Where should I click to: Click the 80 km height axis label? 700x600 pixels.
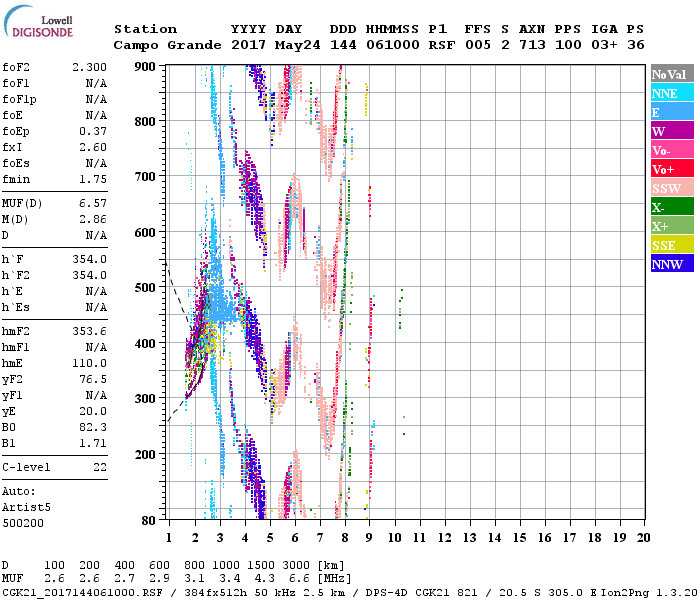point(149,520)
